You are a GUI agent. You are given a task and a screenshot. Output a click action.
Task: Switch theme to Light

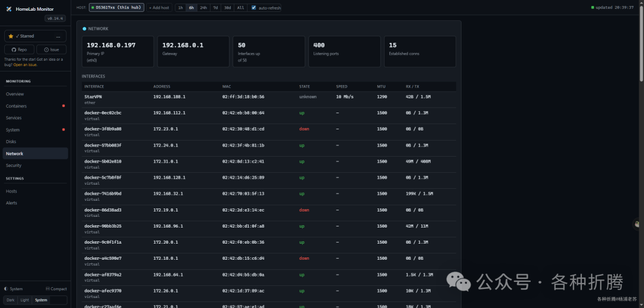[x=24, y=300]
